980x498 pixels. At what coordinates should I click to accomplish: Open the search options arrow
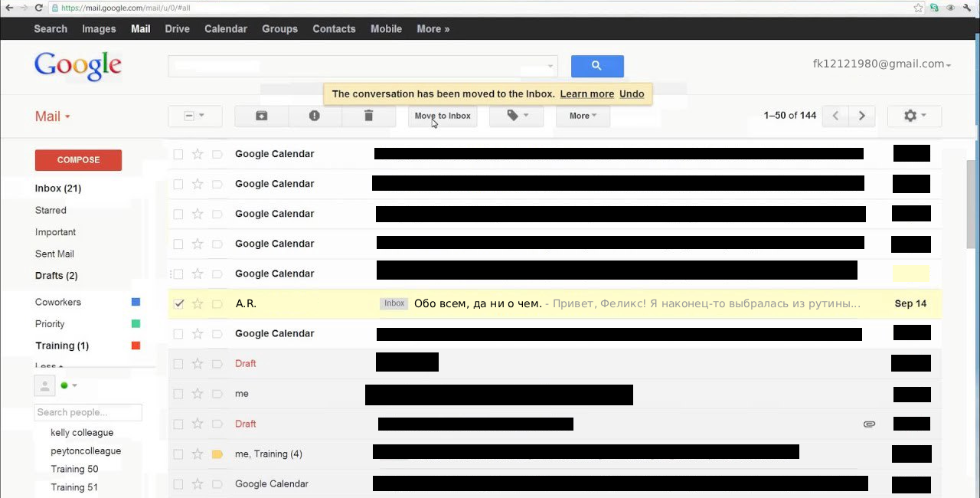[550, 67]
